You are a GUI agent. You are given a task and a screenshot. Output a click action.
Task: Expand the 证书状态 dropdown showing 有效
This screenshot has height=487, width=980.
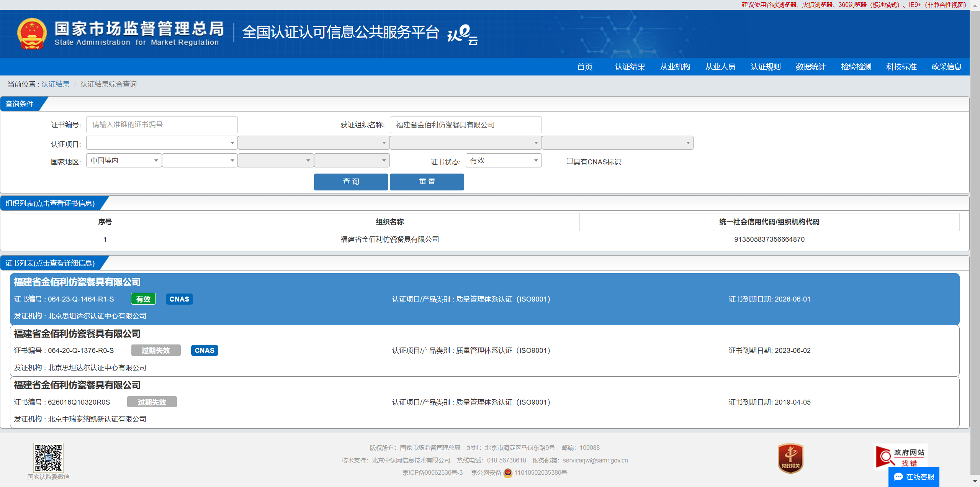[x=503, y=161]
